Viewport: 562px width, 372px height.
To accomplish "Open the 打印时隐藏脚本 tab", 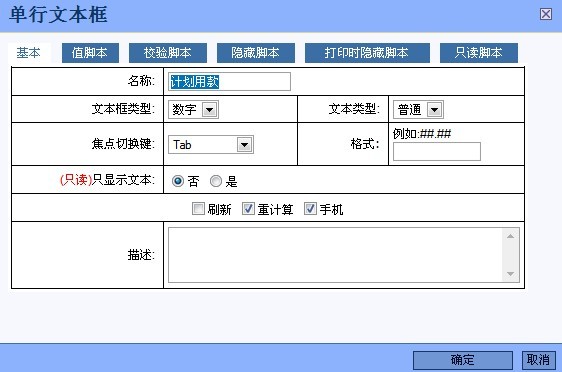I will click(x=367, y=53).
